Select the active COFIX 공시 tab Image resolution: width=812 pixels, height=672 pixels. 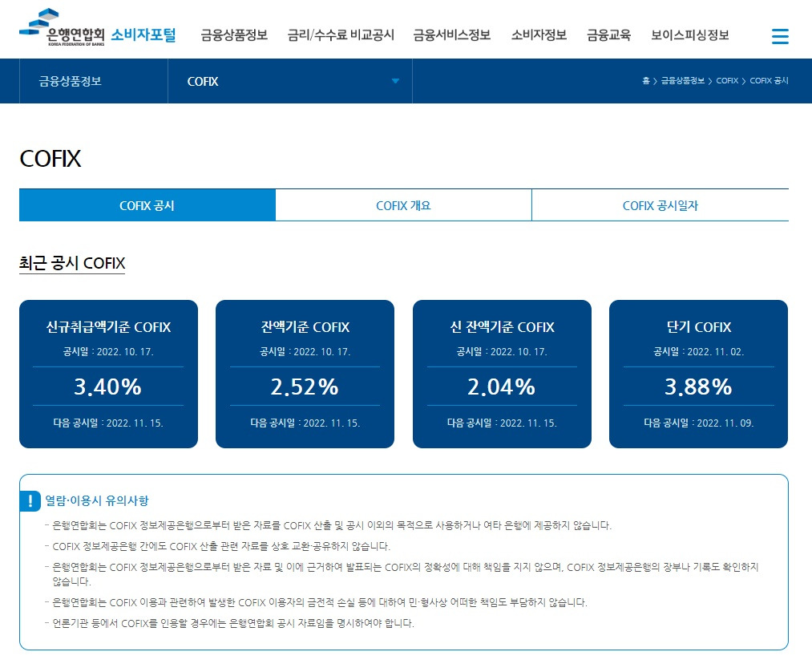[x=147, y=204]
